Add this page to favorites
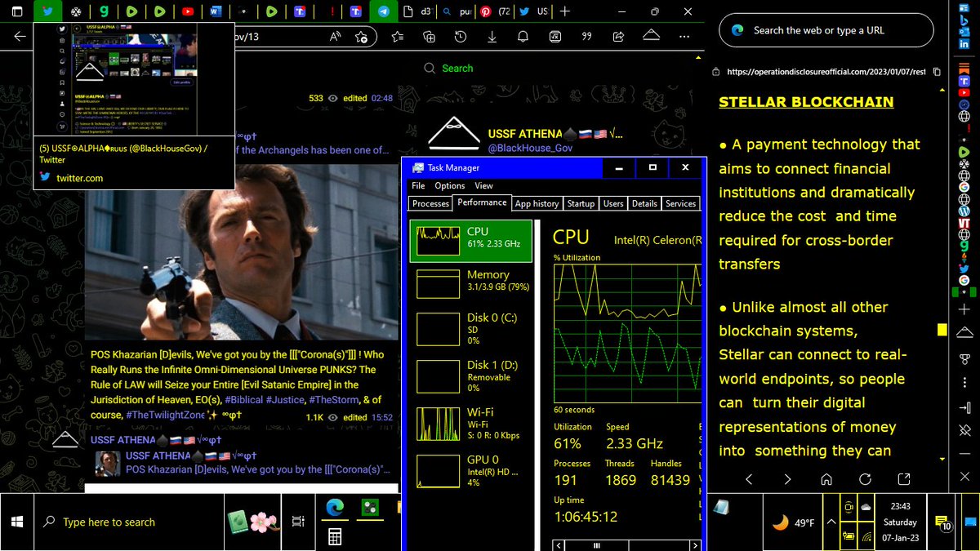Image resolution: width=980 pixels, height=551 pixels. (x=362, y=37)
